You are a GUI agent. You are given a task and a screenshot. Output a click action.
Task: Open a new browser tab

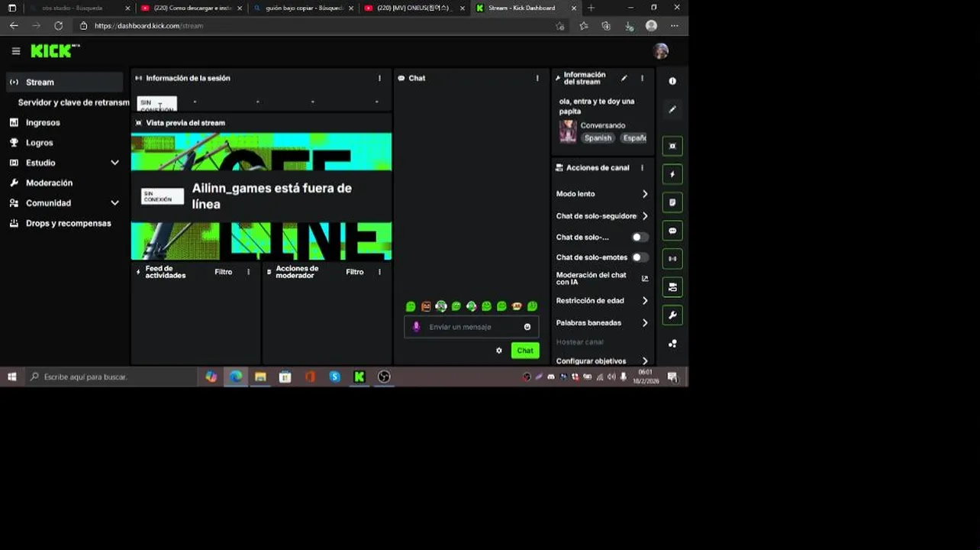591,8
